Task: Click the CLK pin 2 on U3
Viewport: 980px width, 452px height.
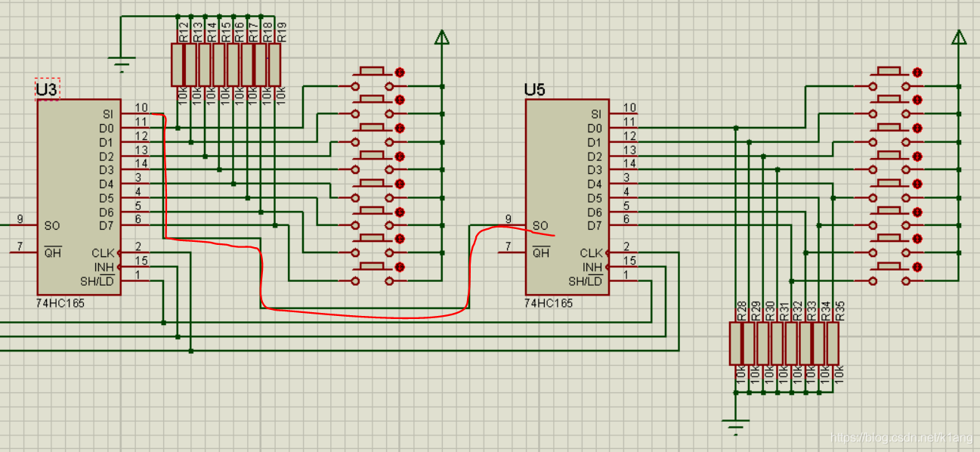Action: pyautogui.click(x=134, y=252)
